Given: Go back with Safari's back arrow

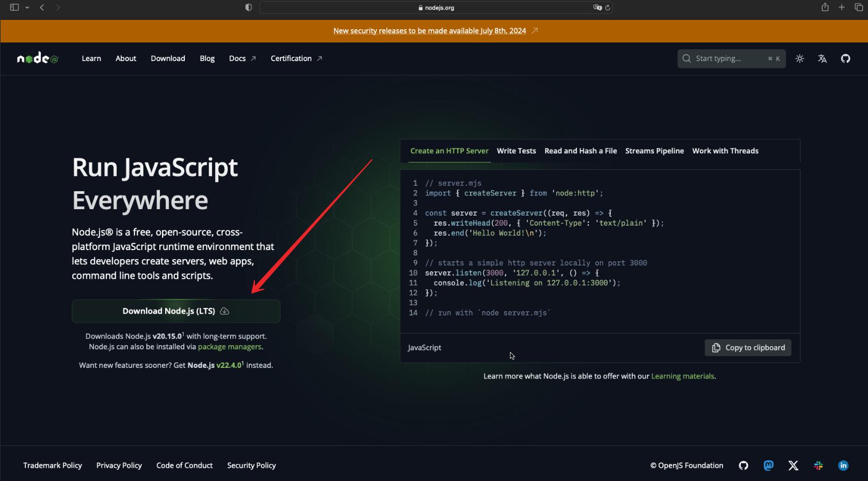Looking at the screenshot, I should coord(42,7).
